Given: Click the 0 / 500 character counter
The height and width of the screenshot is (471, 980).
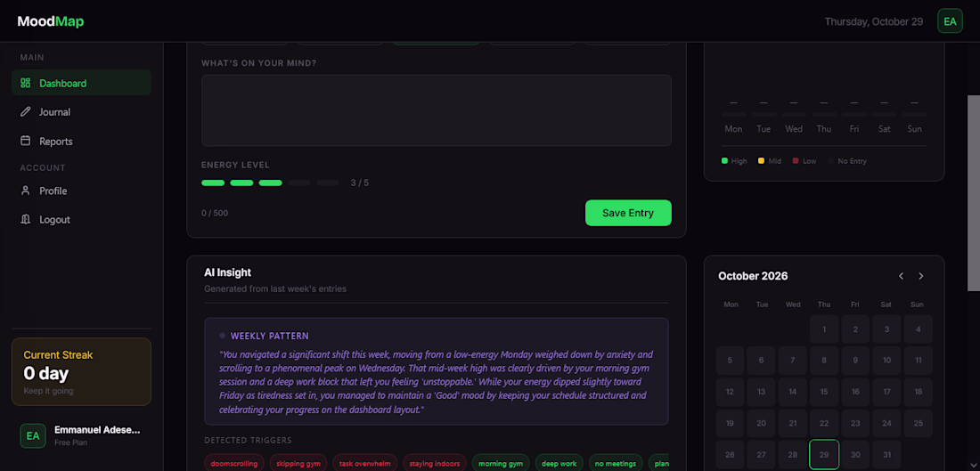Looking at the screenshot, I should tap(215, 213).
